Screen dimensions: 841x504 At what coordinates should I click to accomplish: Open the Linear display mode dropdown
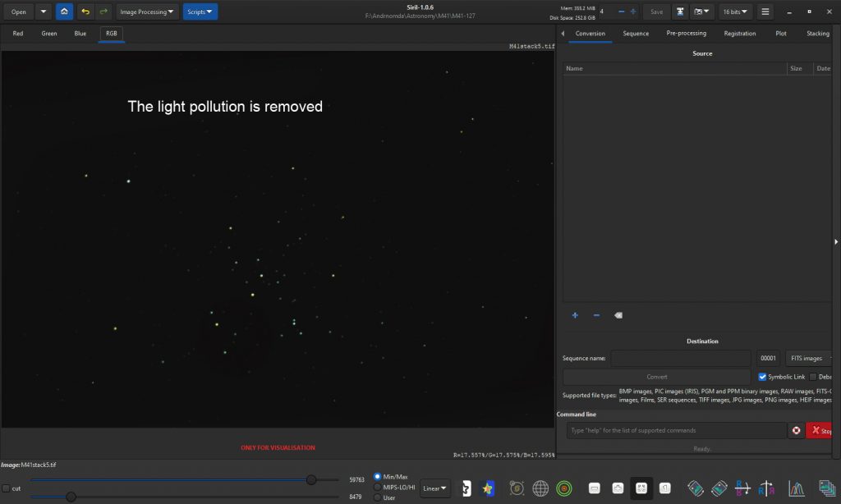click(435, 488)
